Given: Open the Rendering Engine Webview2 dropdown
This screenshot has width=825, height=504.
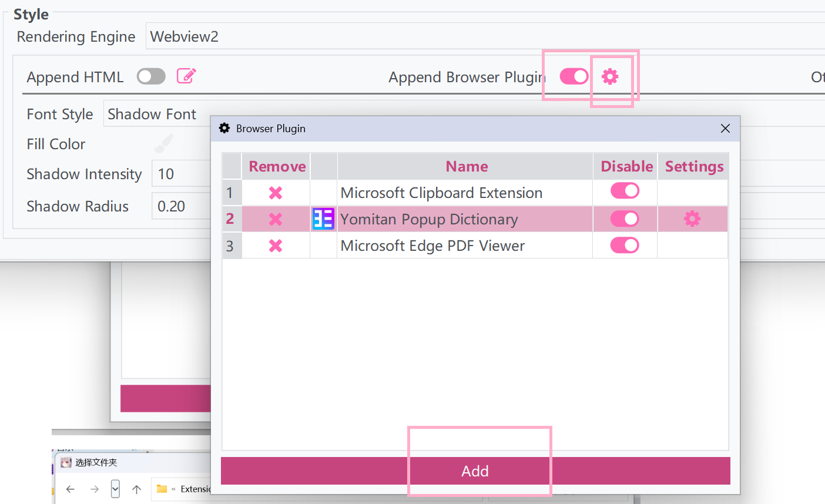Looking at the screenshot, I should coord(485,36).
